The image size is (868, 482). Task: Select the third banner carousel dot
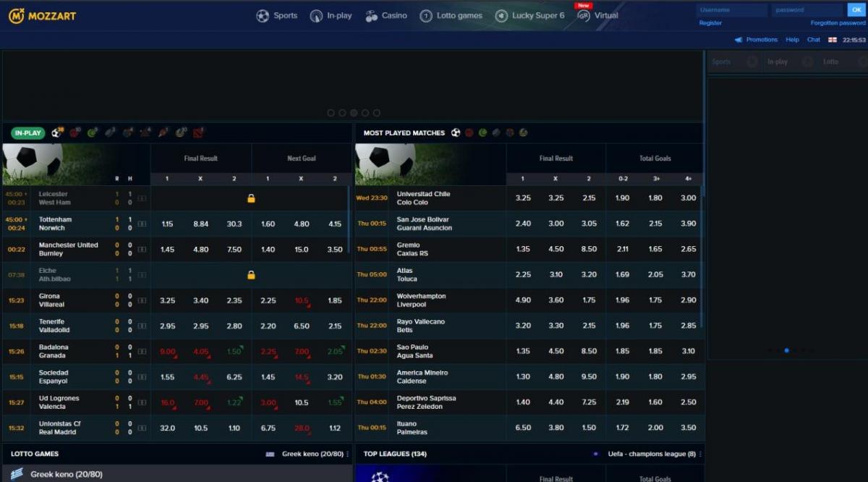[x=354, y=113]
